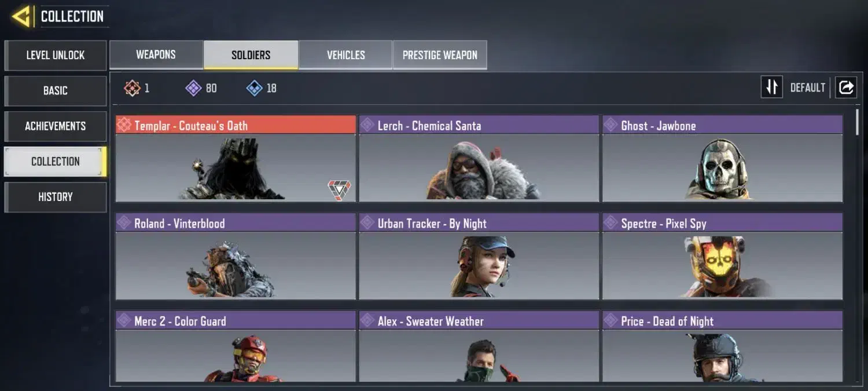The image size is (868, 391).
Task: Go back using the yellow arrow icon
Action: (21, 16)
